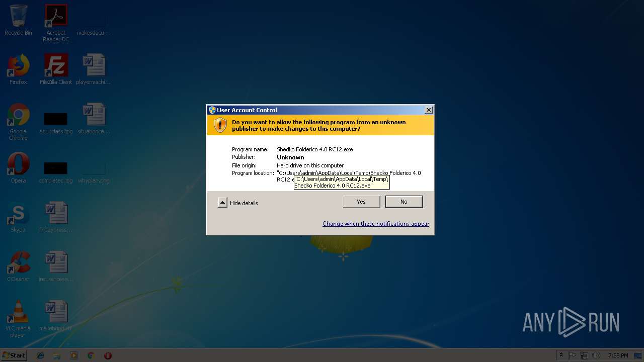Screen dimensions: 644x362
Task: Select the playermachi... Word document
Action: [94, 69]
